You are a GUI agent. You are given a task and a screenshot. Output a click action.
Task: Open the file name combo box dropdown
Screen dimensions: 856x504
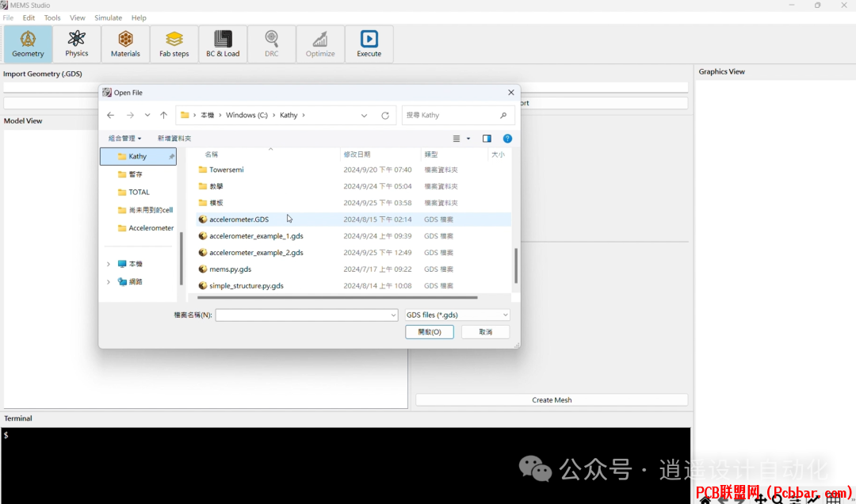coord(393,315)
